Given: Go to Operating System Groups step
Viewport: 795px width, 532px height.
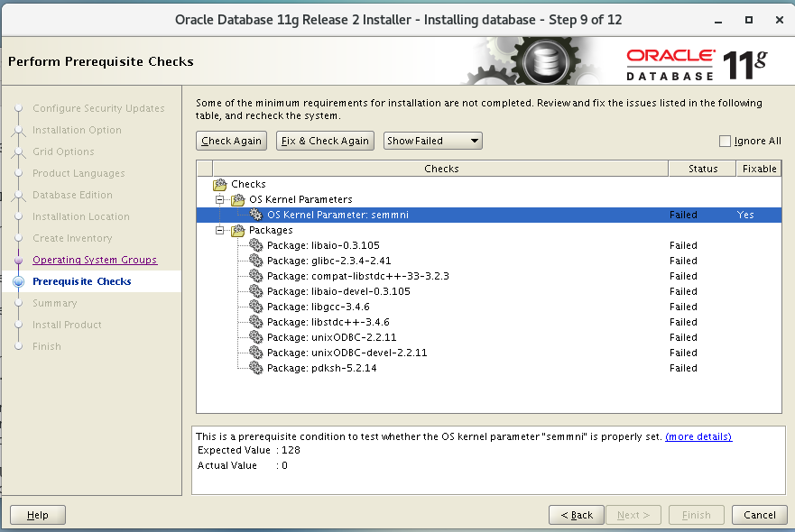Looking at the screenshot, I should [95, 260].
